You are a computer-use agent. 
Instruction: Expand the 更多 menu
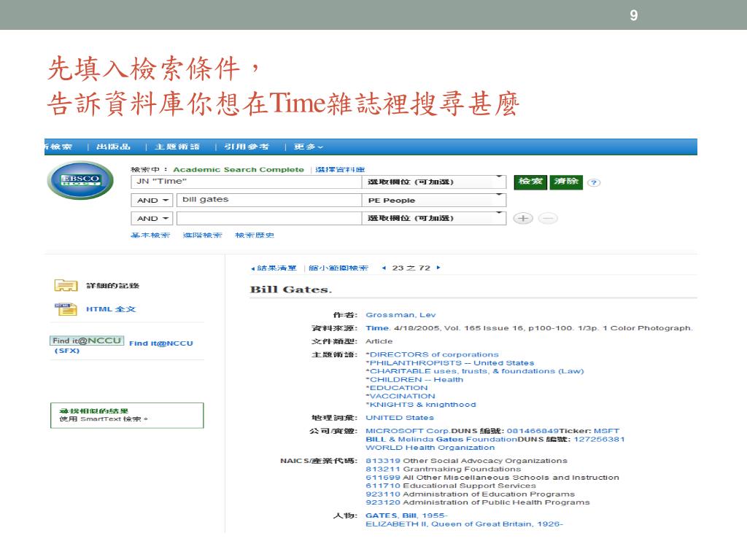tap(309, 147)
